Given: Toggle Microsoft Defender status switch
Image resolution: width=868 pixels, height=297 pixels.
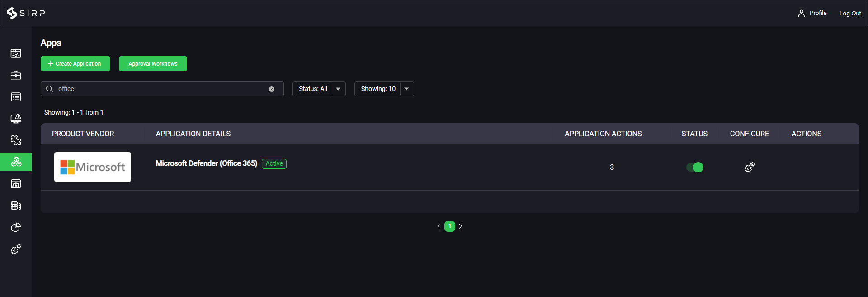Looking at the screenshot, I should pos(695,167).
